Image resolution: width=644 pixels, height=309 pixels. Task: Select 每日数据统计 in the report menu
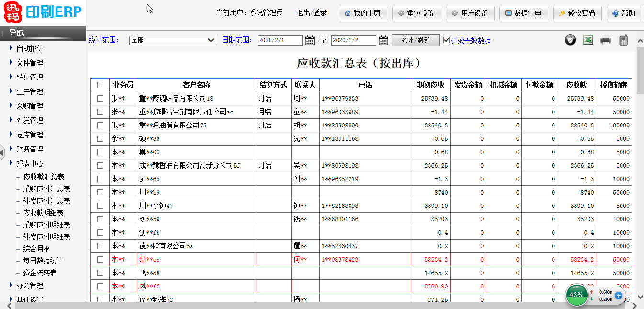point(43,261)
